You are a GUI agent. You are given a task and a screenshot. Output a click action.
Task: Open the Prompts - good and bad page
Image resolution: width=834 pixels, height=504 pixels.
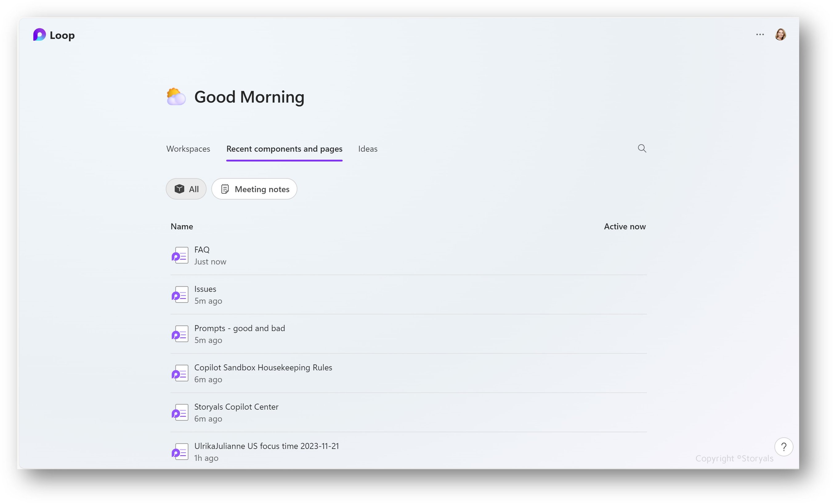pos(239,328)
